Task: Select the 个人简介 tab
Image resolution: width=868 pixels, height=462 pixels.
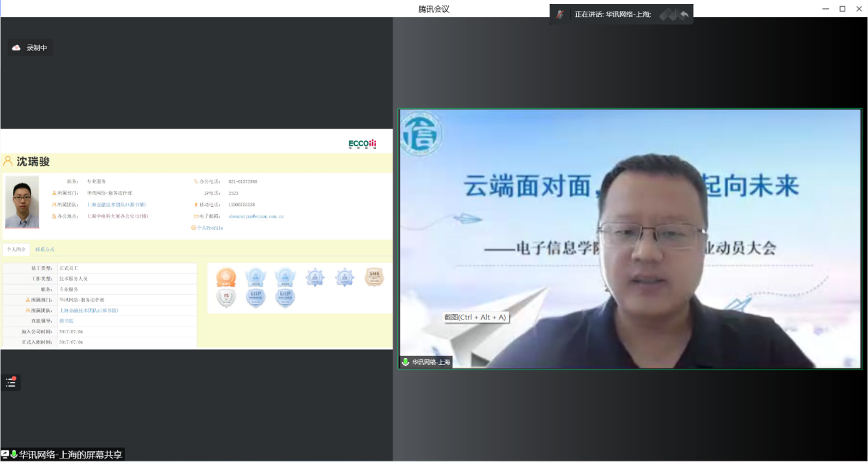Action: click(16, 250)
